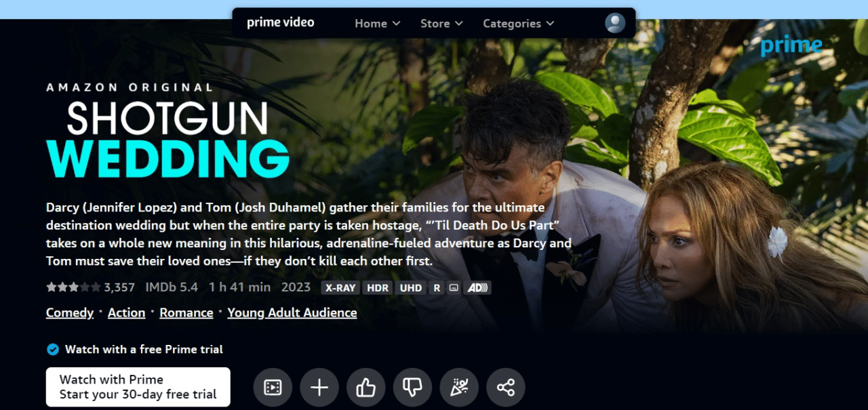Screen dimensions: 868x410
Task: Start a Watch Party
Action: tap(459, 388)
